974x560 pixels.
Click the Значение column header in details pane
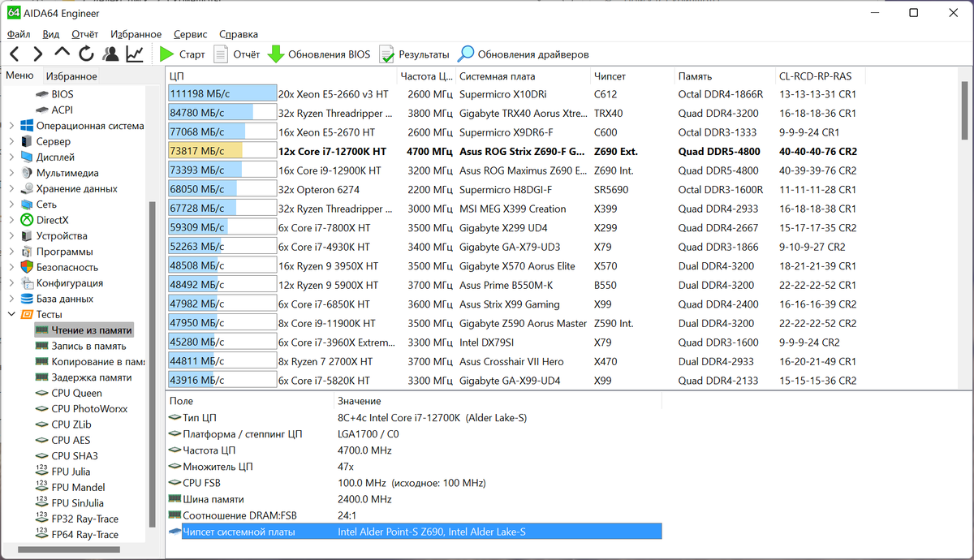497,401
